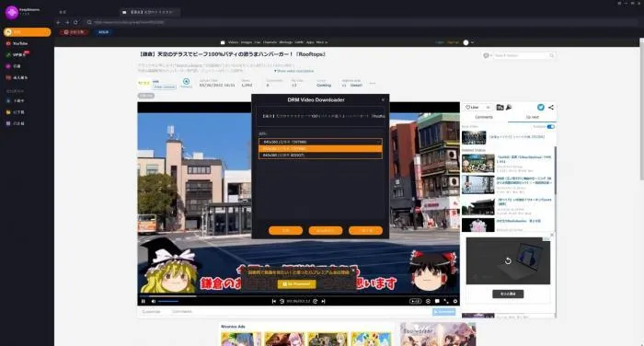
Task: Open the second related video thumbnail
Action: tap(478, 185)
